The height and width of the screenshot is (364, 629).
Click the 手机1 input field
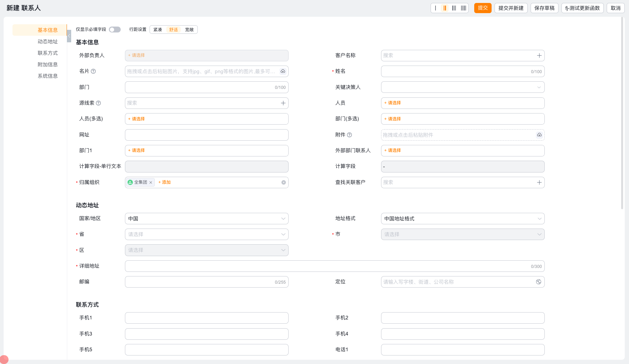[x=207, y=318]
